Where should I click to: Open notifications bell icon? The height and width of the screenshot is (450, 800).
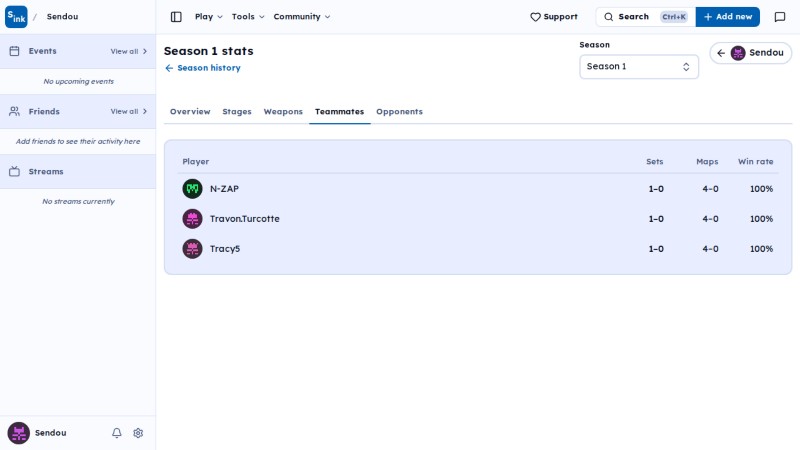[117, 433]
